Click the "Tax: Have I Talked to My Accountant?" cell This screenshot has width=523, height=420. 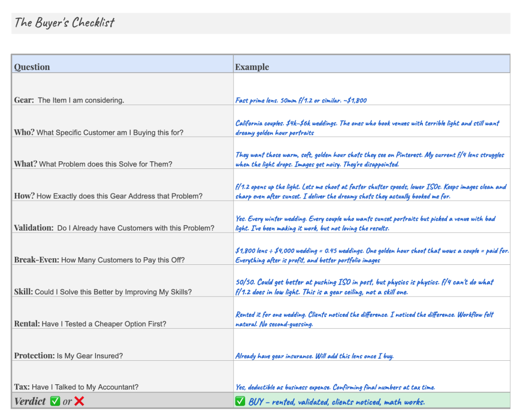(x=76, y=387)
